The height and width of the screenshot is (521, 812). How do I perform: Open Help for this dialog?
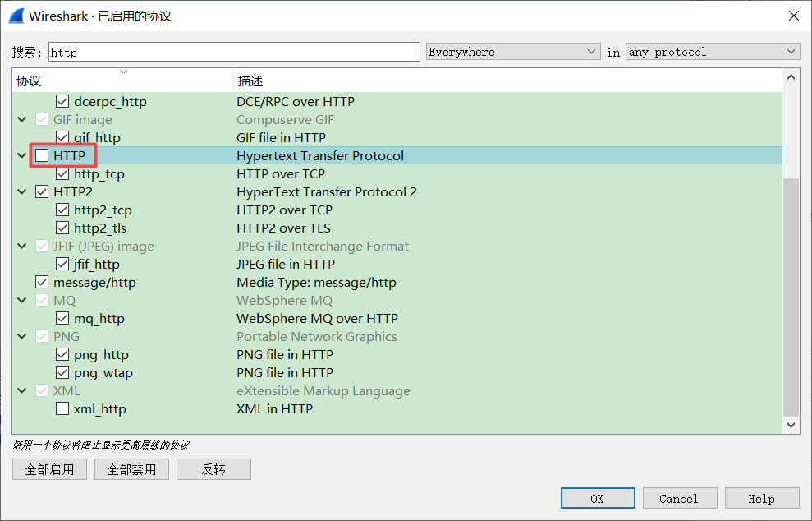pos(762,498)
